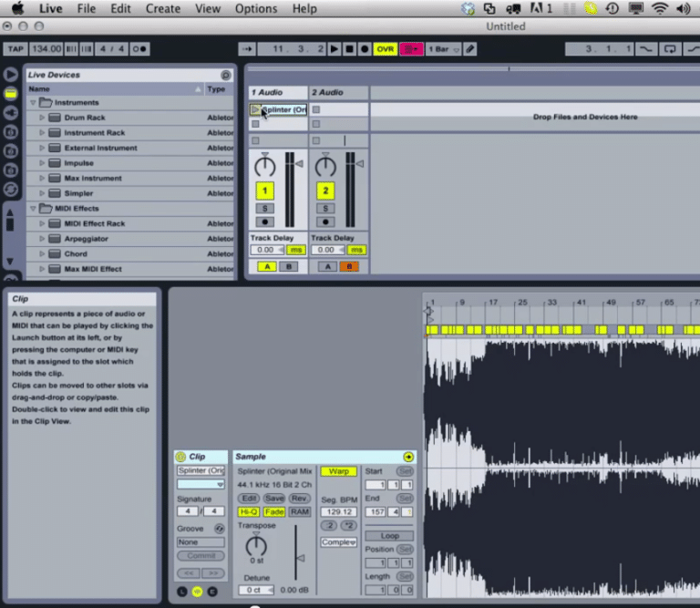Toggle the OVR overdub switch
700x608 pixels.
click(386, 48)
